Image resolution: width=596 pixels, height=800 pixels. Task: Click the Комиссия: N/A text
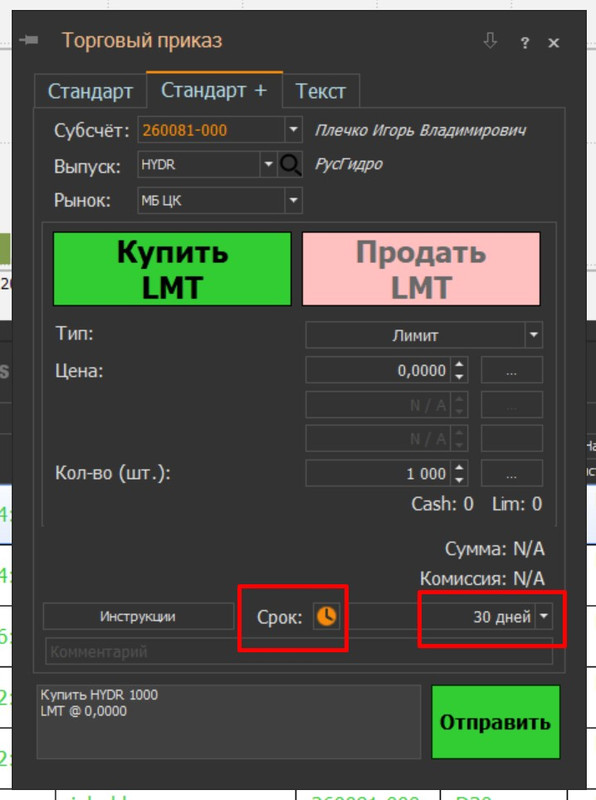(482, 579)
